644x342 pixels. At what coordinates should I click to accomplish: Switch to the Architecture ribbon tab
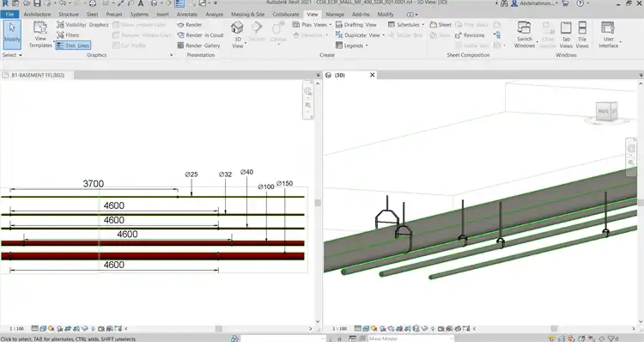coord(37,14)
